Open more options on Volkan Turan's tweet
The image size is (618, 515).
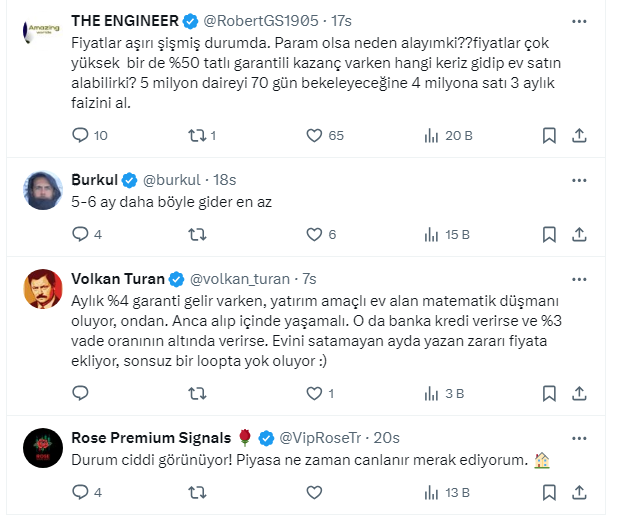pos(579,277)
